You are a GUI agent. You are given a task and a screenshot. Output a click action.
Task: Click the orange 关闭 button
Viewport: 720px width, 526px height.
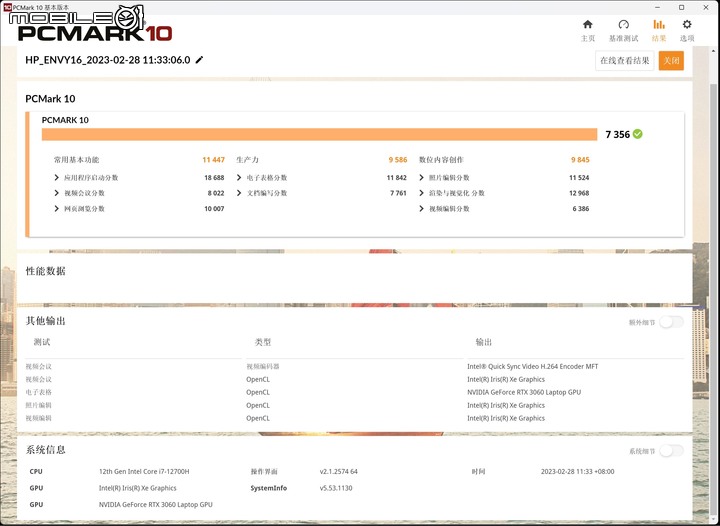pos(671,61)
